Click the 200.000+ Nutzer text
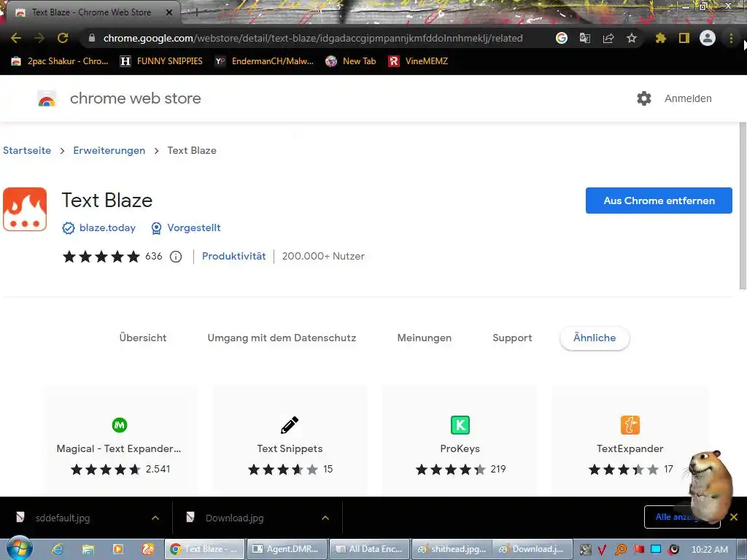The image size is (747, 560). click(x=323, y=256)
